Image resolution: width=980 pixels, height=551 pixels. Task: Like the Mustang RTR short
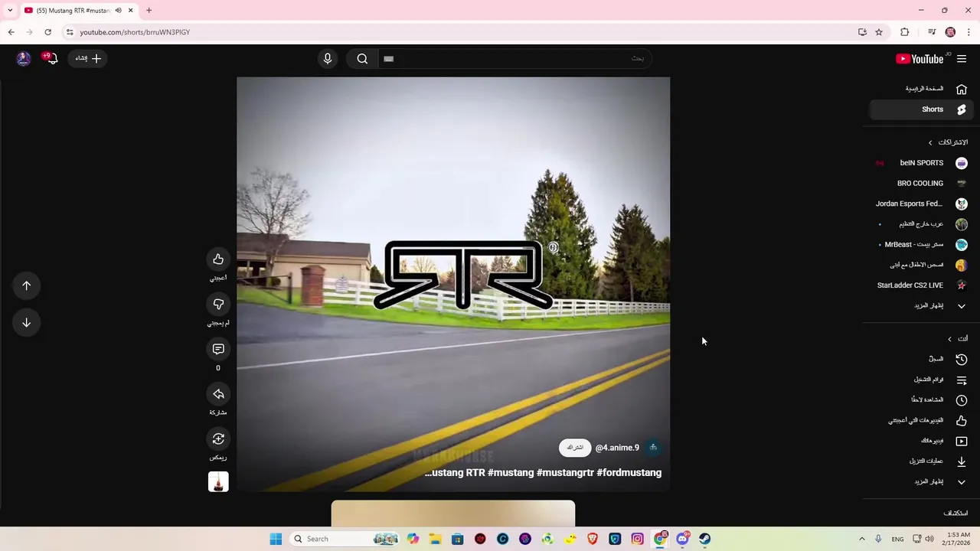click(218, 259)
